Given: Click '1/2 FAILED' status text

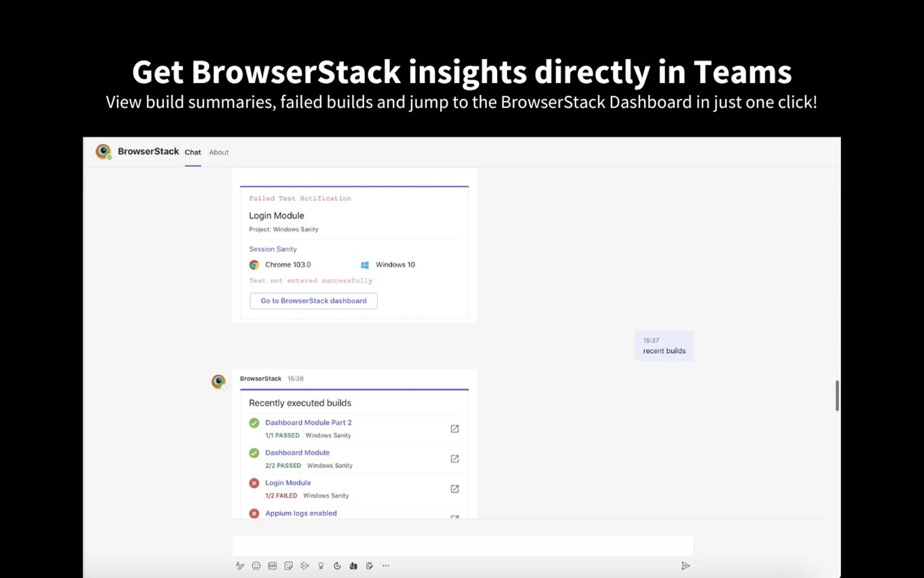Looking at the screenshot, I should (x=281, y=496).
